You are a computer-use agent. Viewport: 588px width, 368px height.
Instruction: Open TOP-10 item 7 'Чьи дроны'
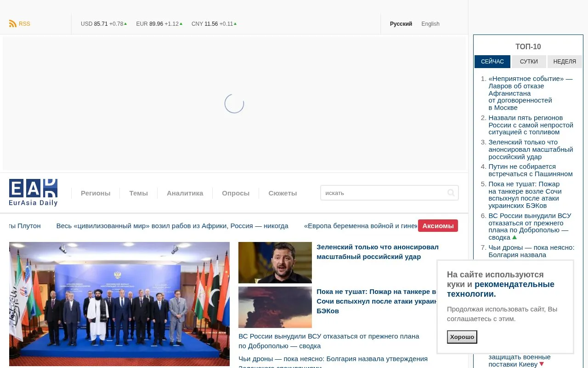[531, 251]
